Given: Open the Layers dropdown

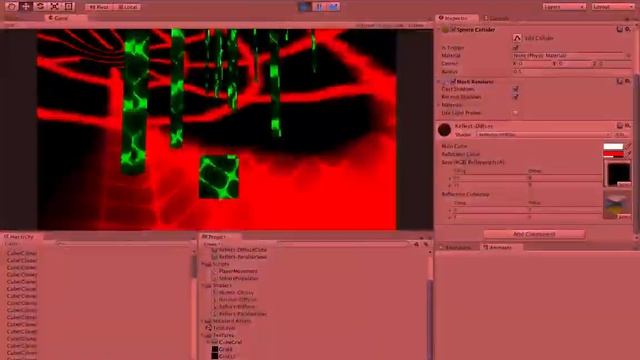Looking at the screenshot, I should point(564,7).
